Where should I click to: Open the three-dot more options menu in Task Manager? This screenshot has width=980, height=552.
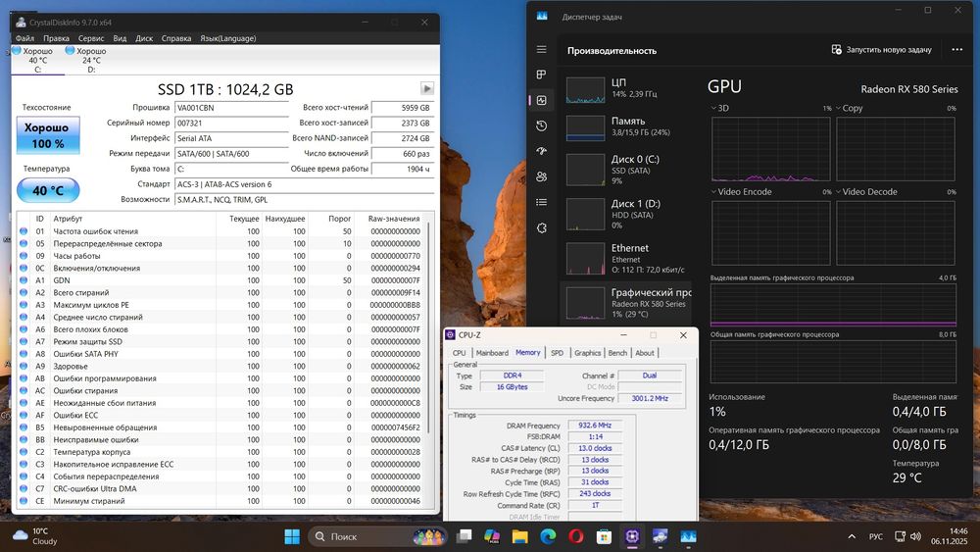956,49
